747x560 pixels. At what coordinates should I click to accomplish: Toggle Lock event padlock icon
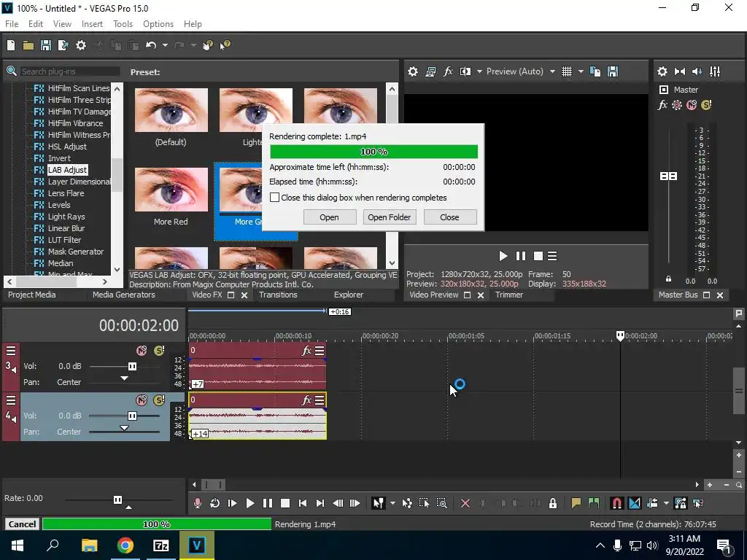click(553, 503)
